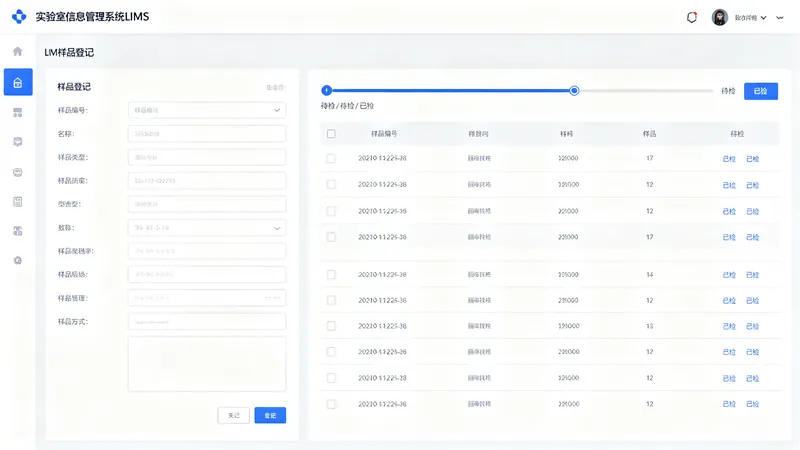Viewport: 800px width, 450px height.
Task: Click the blue 已检 button
Action: click(x=761, y=91)
